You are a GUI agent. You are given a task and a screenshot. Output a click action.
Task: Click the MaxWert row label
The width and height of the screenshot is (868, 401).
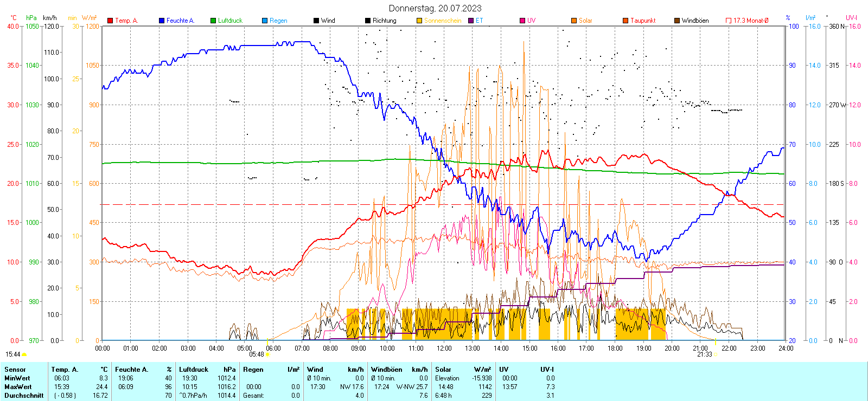(17, 387)
